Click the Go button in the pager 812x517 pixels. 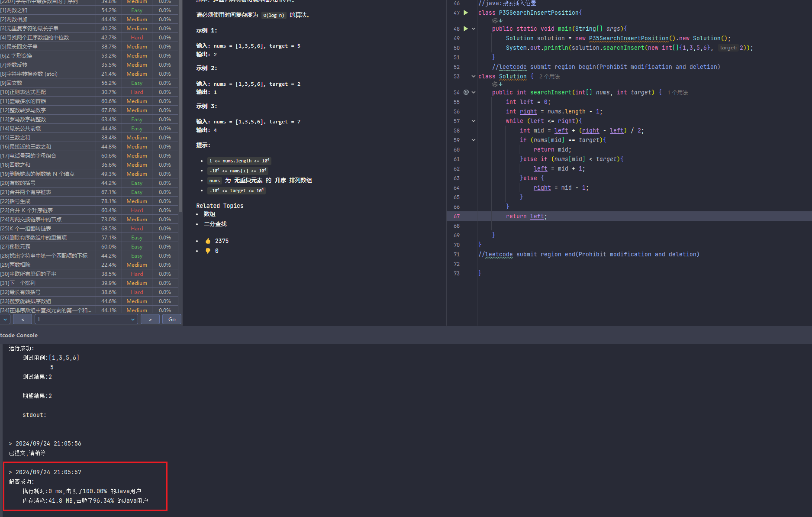point(172,319)
